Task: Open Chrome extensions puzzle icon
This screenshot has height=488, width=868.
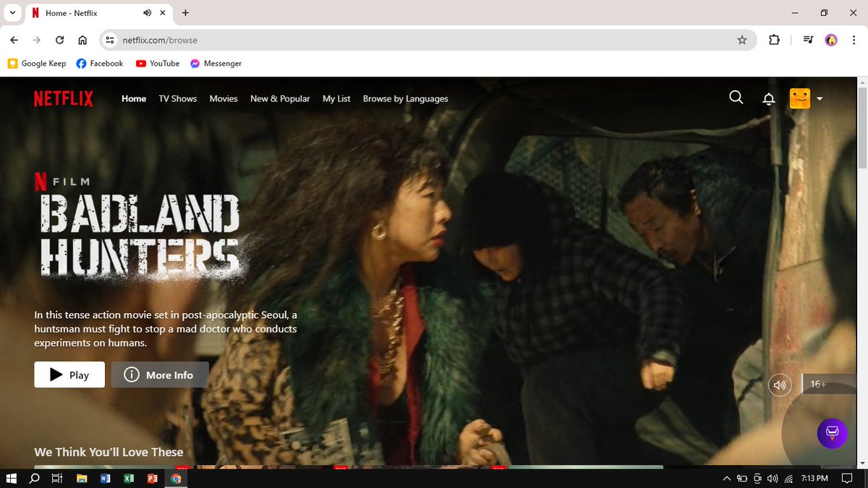Action: coord(774,40)
